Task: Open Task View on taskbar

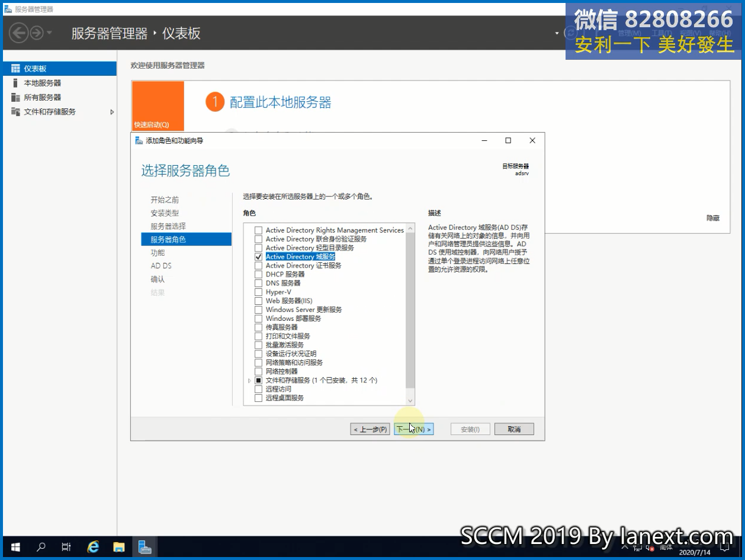Action: click(x=66, y=547)
